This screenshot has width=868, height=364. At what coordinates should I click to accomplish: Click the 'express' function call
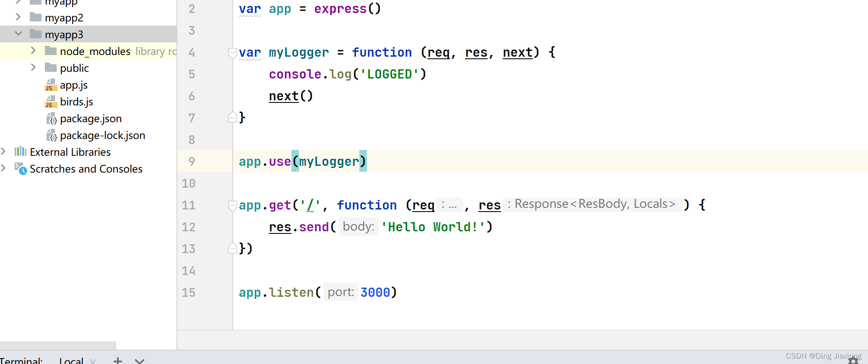pos(340,9)
